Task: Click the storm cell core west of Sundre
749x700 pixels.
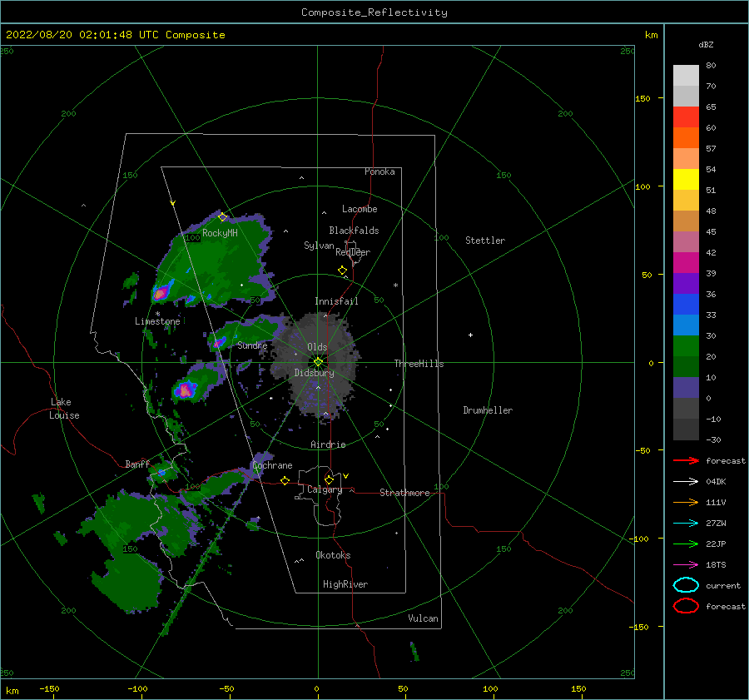Action: pyautogui.click(x=219, y=343)
